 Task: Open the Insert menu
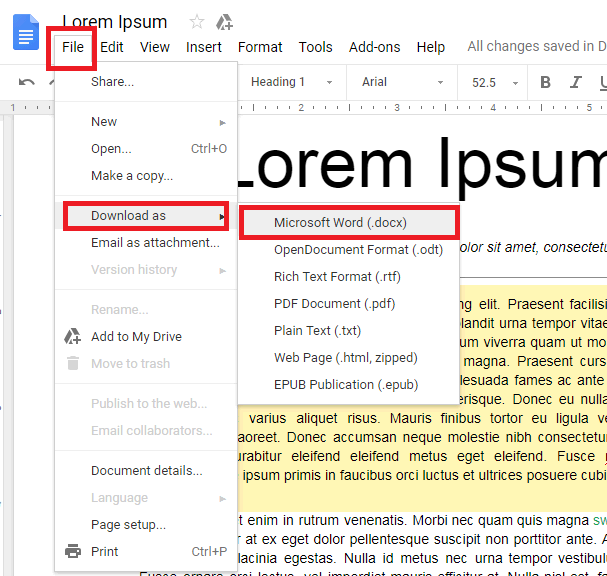(204, 47)
